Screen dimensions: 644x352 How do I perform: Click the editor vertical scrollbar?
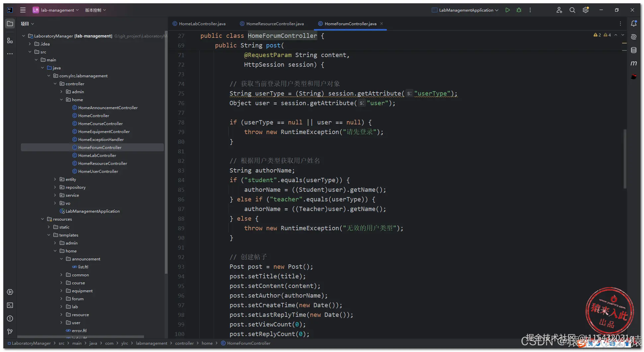pyautogui.click(x=625, y=159)
